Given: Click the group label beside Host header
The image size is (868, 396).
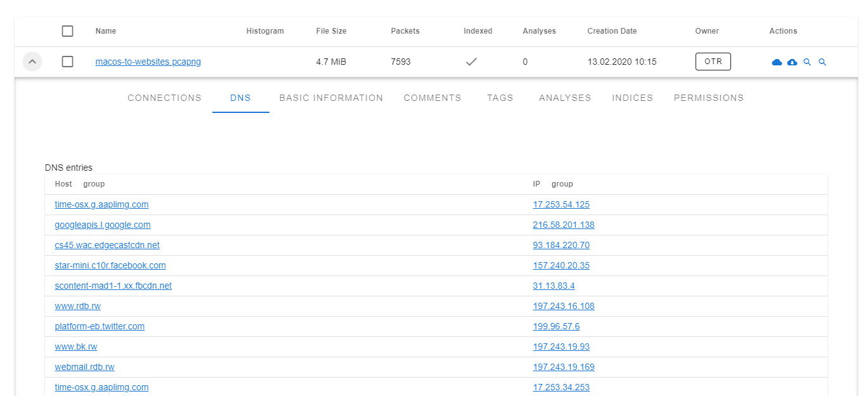Looking at the screenshot, I should point(94,184).
